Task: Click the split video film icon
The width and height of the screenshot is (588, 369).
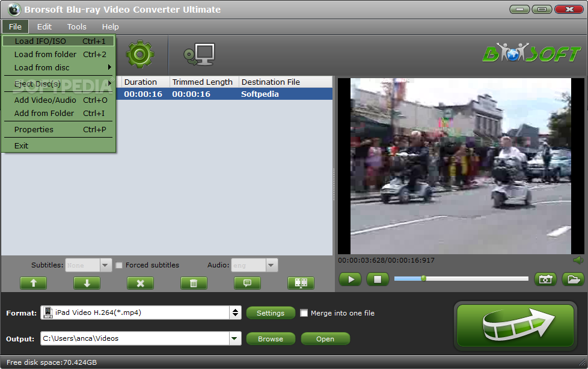Action: click(301, 283)
